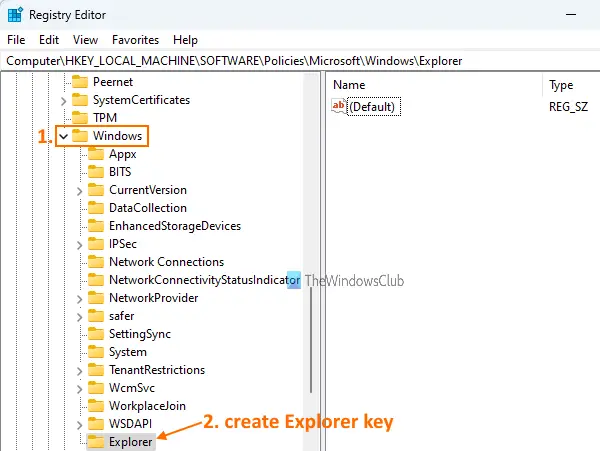600x451 pixels.
Task: Select the Windows key label
Action: (x=117, y=136)
